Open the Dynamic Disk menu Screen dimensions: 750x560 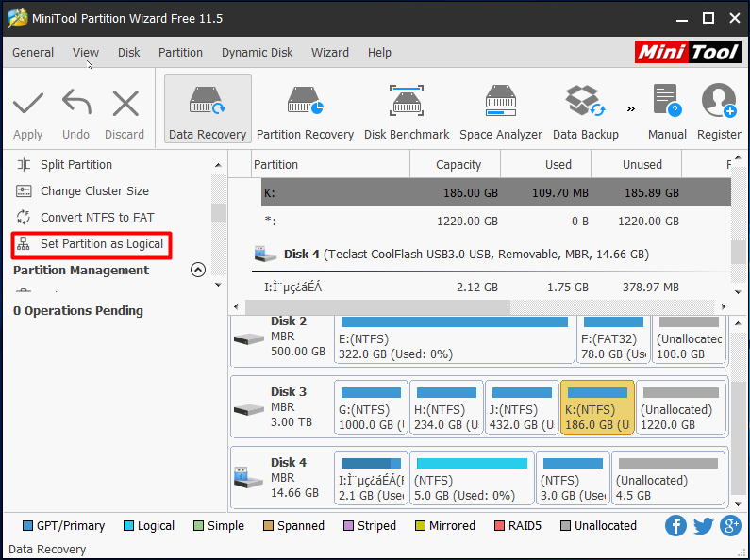tap(257, 53)
